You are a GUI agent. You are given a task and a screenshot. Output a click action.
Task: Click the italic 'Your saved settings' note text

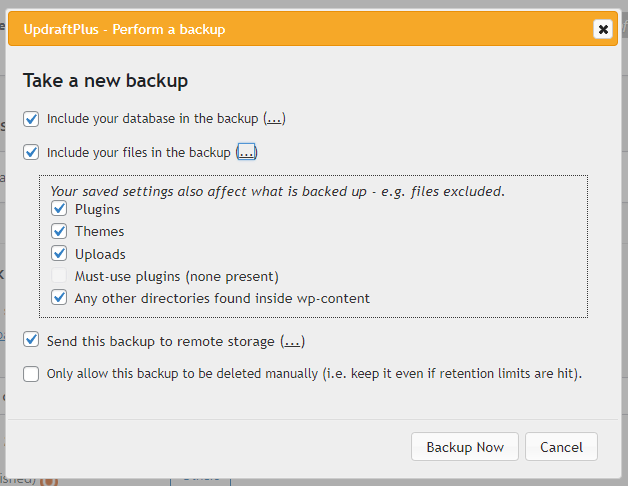[x=277, y=190]
